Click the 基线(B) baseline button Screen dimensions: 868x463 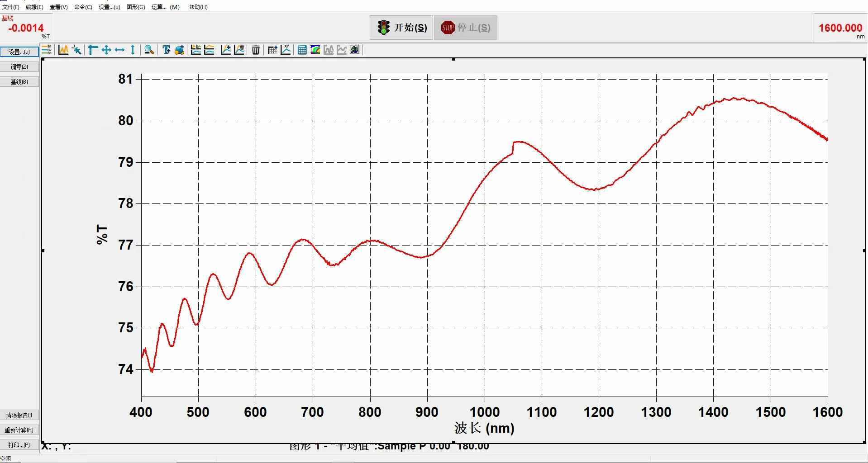(19, 82)
